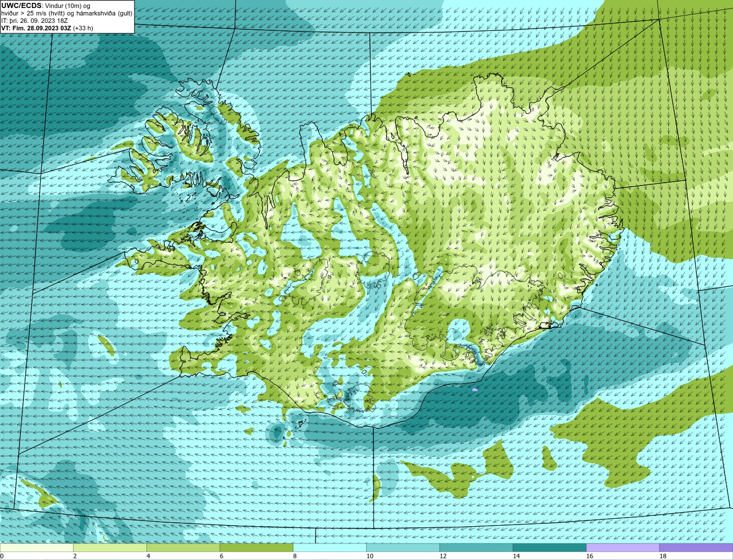The image size is (733, 560).
Task: Click the pale yellow 0–2 m/s legend swatch
Action: click(37, 548)
